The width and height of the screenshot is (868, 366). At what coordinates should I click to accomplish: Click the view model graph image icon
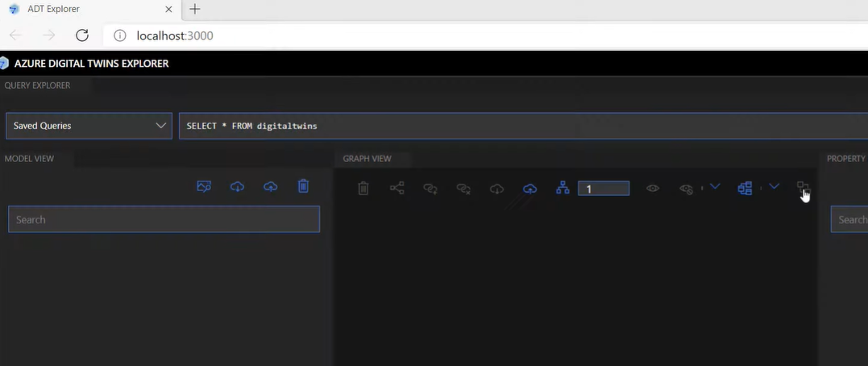204,186
